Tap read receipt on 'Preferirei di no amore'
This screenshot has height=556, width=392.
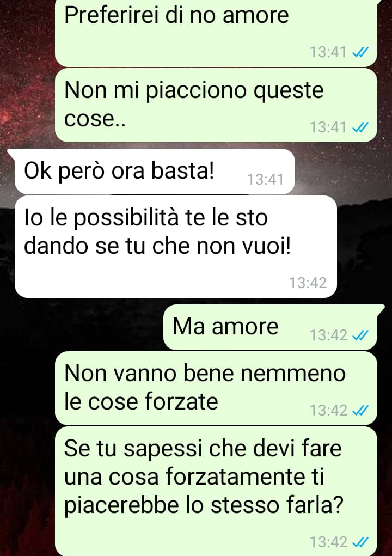360,52
